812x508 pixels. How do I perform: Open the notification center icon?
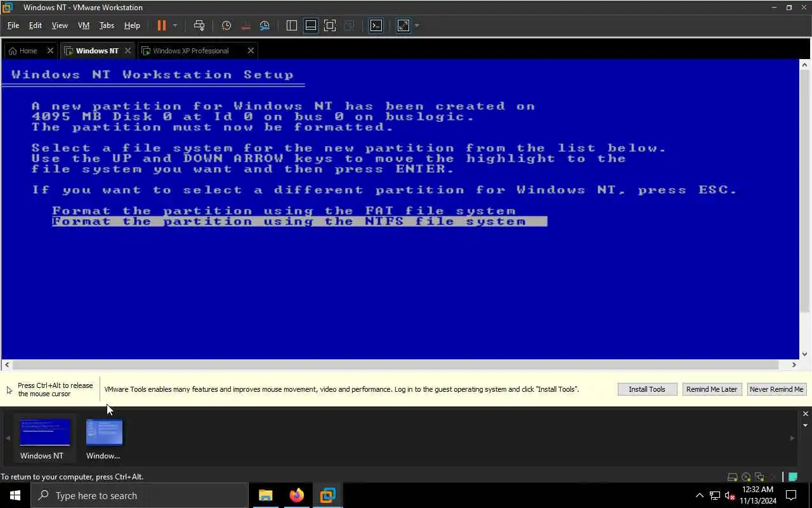click(791, 495)
